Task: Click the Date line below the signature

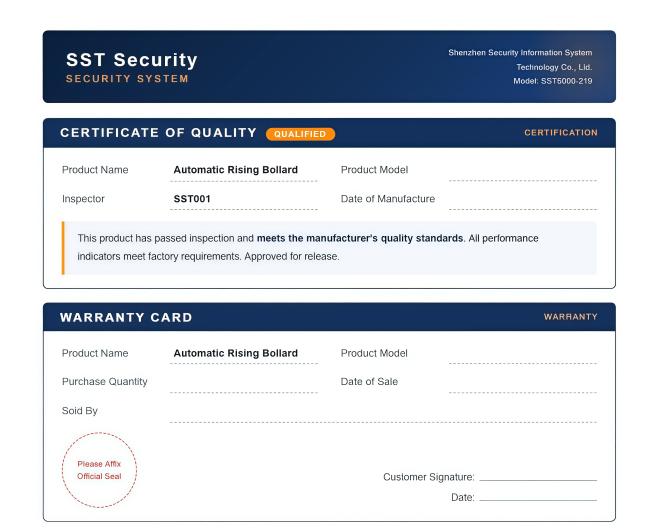Action: [x=538, y=497]
